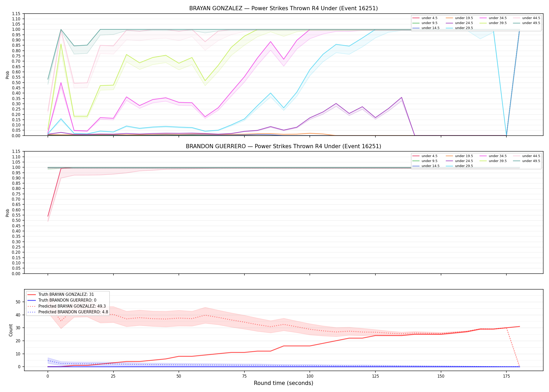Select 'under 14.5' legend entry in Gonzalez chart
The height and width of the screenshot is (392, 549).
[x=426, y=28]
